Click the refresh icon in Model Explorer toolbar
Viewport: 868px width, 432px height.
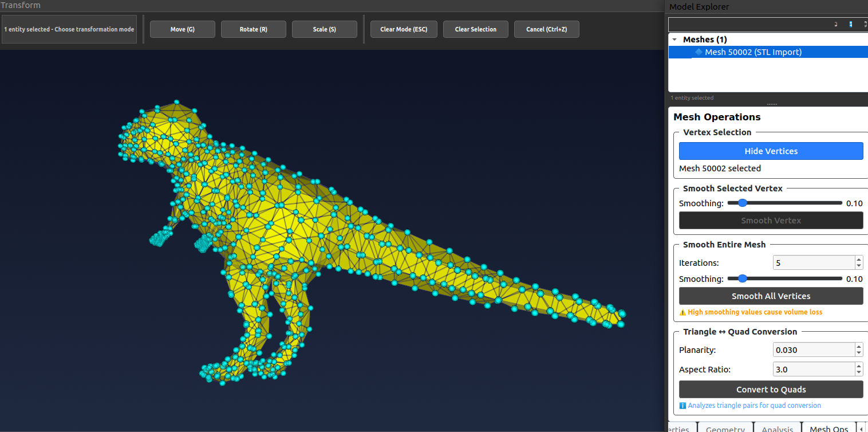pyautogui.click(x=865, y=24)
